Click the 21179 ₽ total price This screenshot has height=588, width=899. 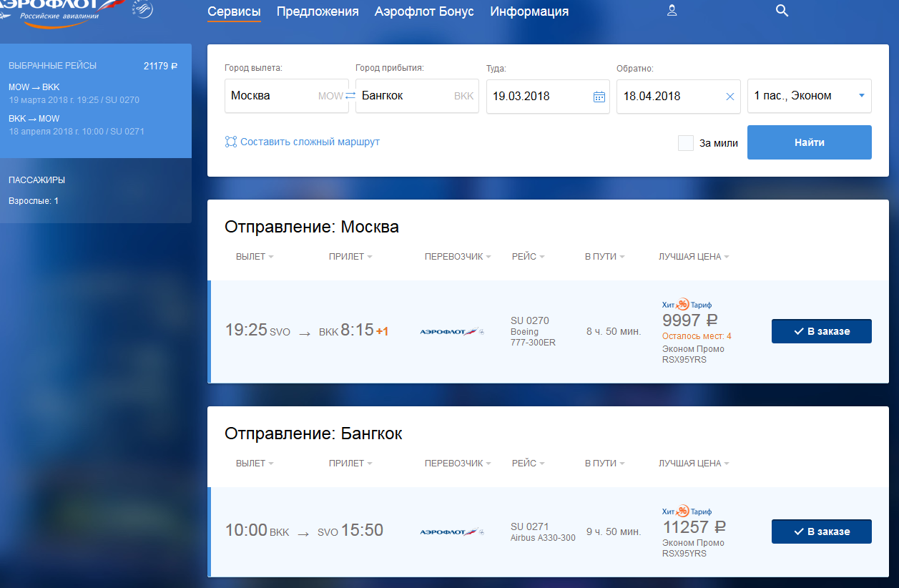(x=161, y=66)
